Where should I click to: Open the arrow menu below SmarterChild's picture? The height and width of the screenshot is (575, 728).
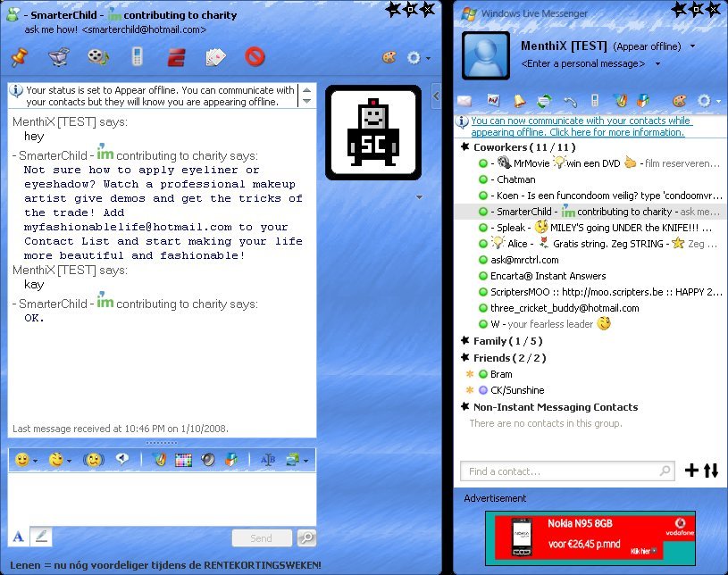[419, 197]
